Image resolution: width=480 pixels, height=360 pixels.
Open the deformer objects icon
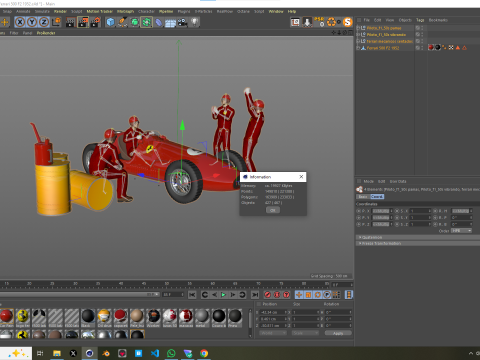click(159, 22)
